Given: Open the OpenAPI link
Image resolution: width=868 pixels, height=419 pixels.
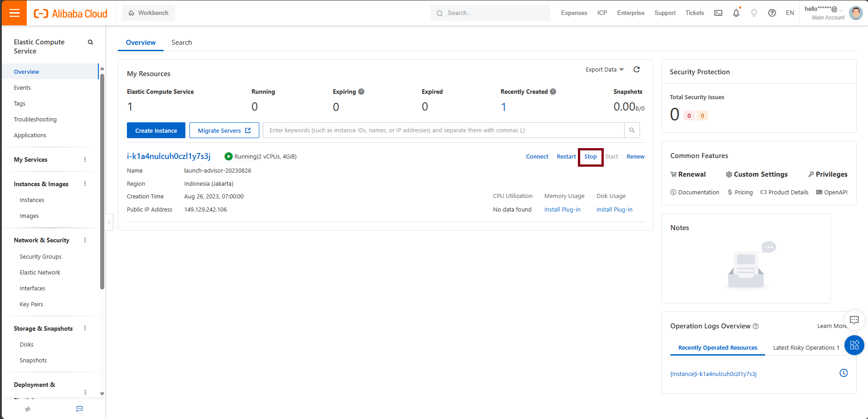Looking at the screenshot, I should tap(832, 193).
